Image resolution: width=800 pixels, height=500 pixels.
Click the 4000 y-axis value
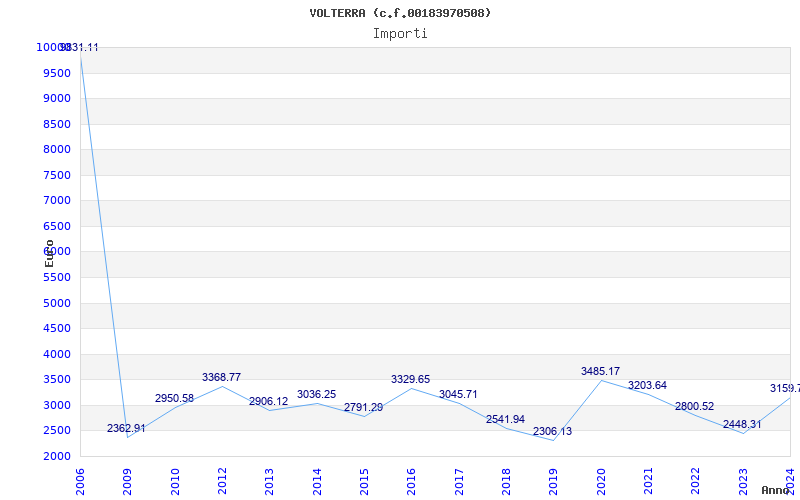tap(57, 354)
